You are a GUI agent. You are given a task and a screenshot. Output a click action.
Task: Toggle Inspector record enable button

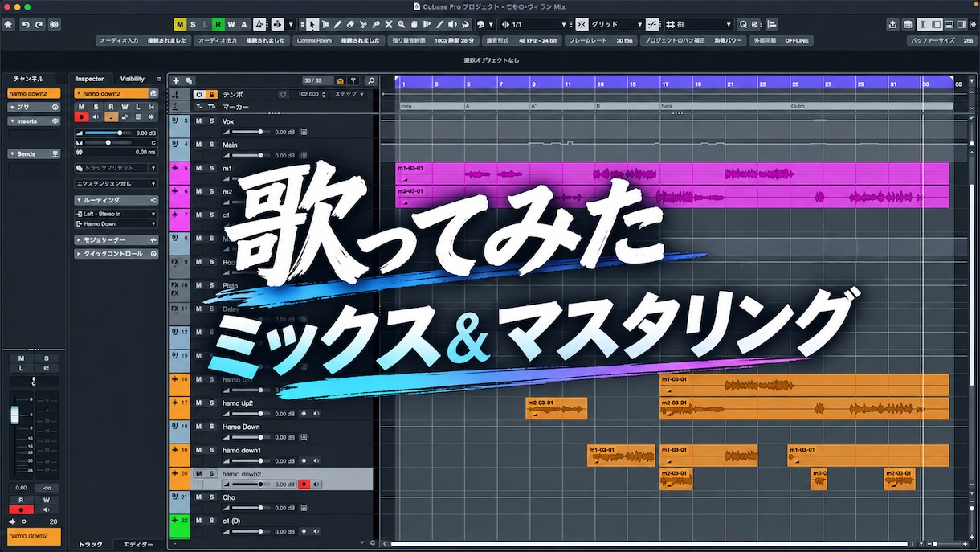81,117
